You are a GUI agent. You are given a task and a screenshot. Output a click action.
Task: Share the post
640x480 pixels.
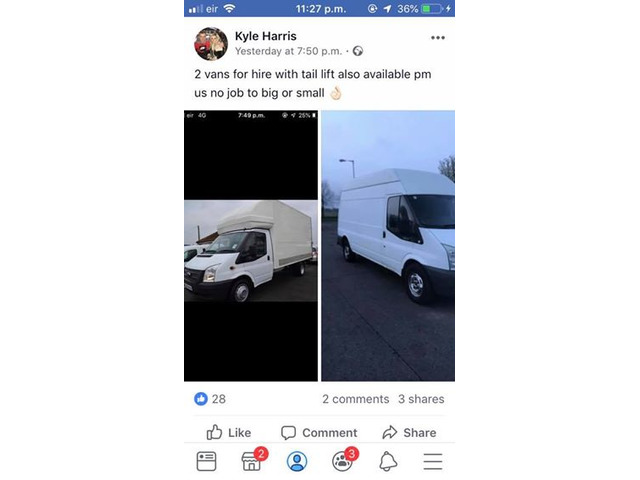(409, 432)
